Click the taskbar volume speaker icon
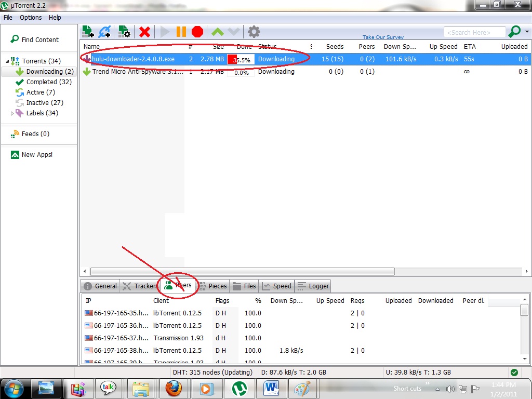Image resolution: width=532 pixels, height=399 pixels. click(450, 389)
